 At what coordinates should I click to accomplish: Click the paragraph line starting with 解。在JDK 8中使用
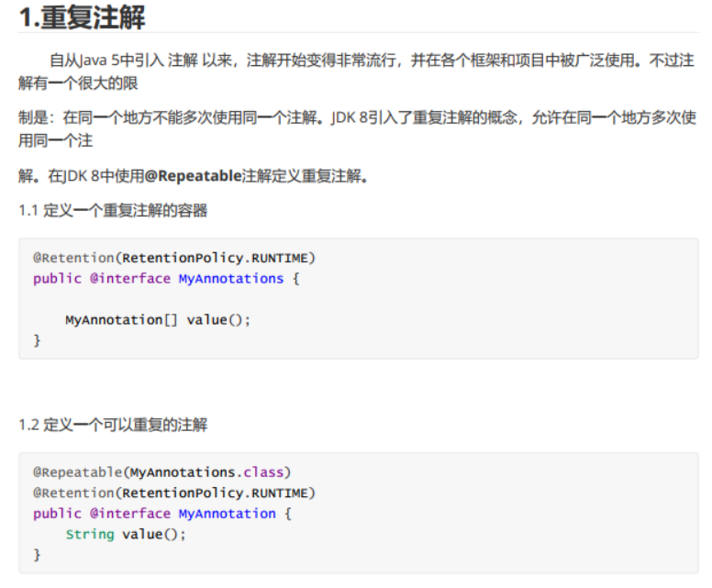193,176
